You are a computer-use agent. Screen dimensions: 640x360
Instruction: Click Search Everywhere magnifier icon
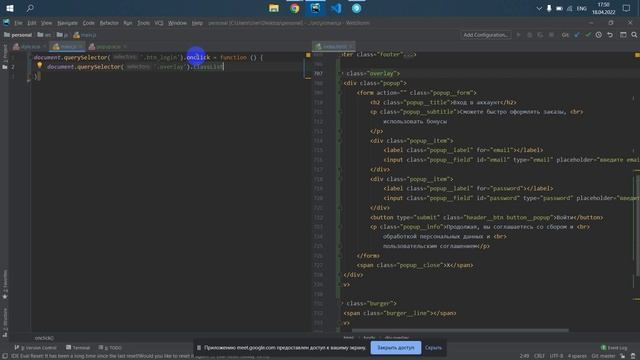click(634, 35)
